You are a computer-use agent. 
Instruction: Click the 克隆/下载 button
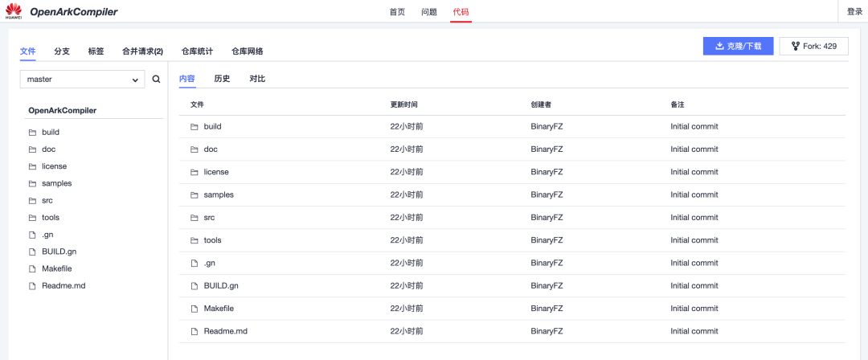(x=738, y=47)
